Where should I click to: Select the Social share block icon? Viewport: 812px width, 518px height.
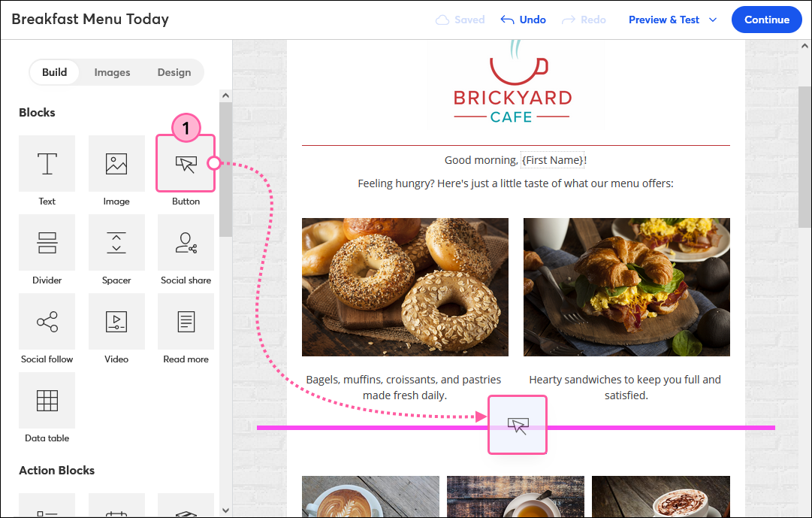(x=186, y=242)
